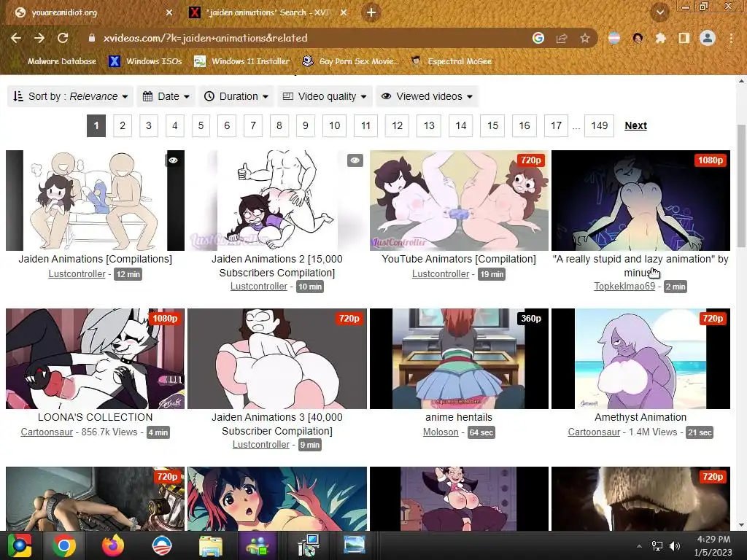
Task: Open the Chrome profile avatar
Action: 708,38
